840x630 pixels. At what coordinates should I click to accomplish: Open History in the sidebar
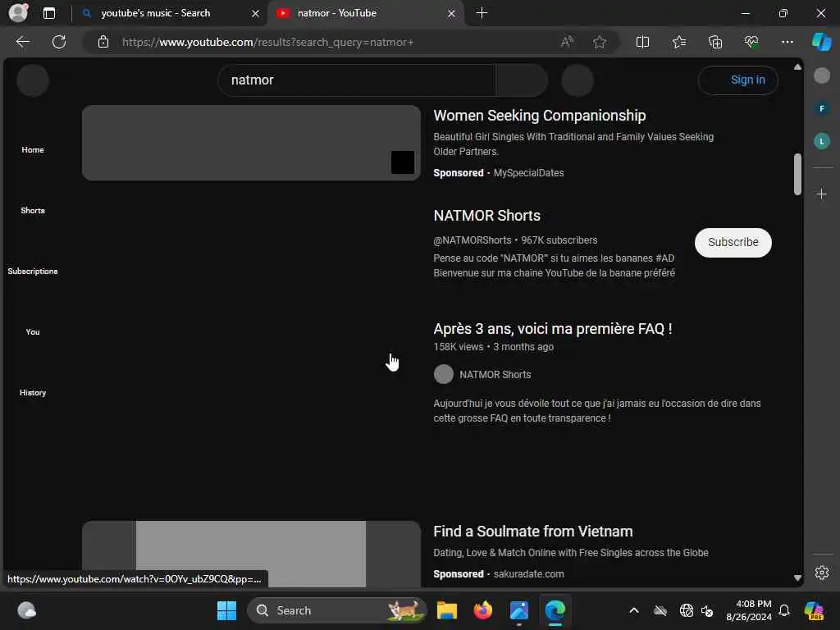[x=33, y=392]
